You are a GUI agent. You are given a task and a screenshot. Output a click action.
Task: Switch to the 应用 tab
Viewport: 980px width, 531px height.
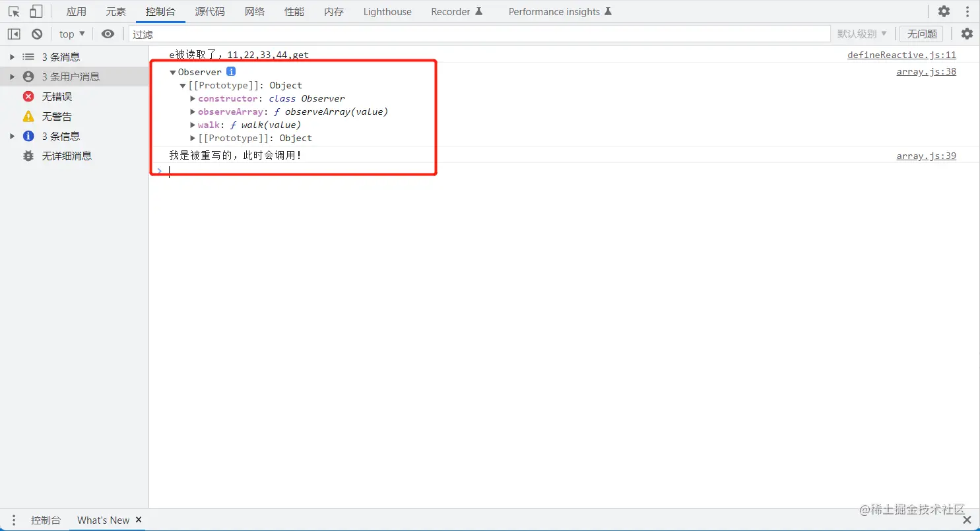click(x=77, y=12)
